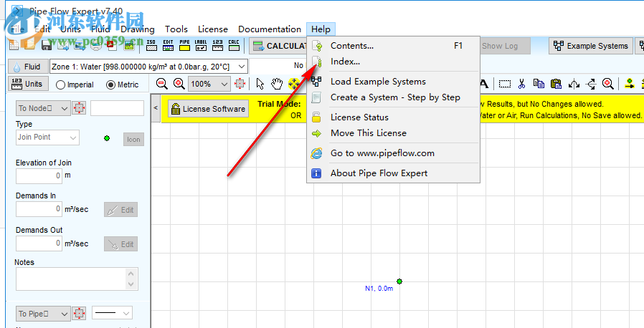
Task: Select the hand pan tool
Action: point(277,84)
